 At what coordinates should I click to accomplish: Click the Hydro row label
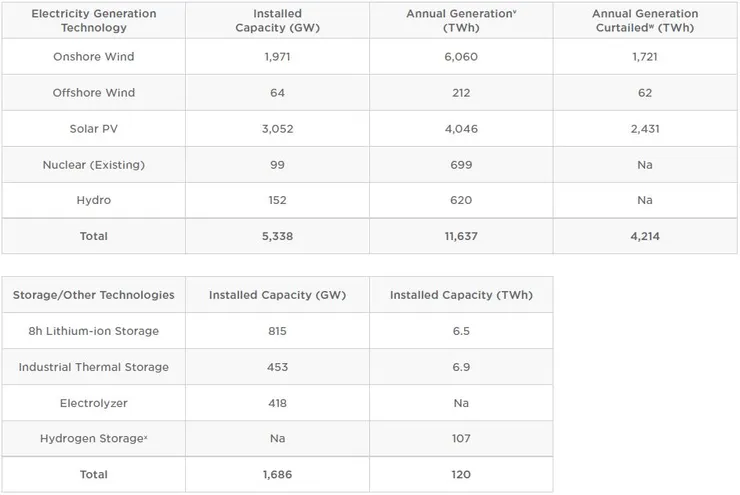click(x=94, y=200)
